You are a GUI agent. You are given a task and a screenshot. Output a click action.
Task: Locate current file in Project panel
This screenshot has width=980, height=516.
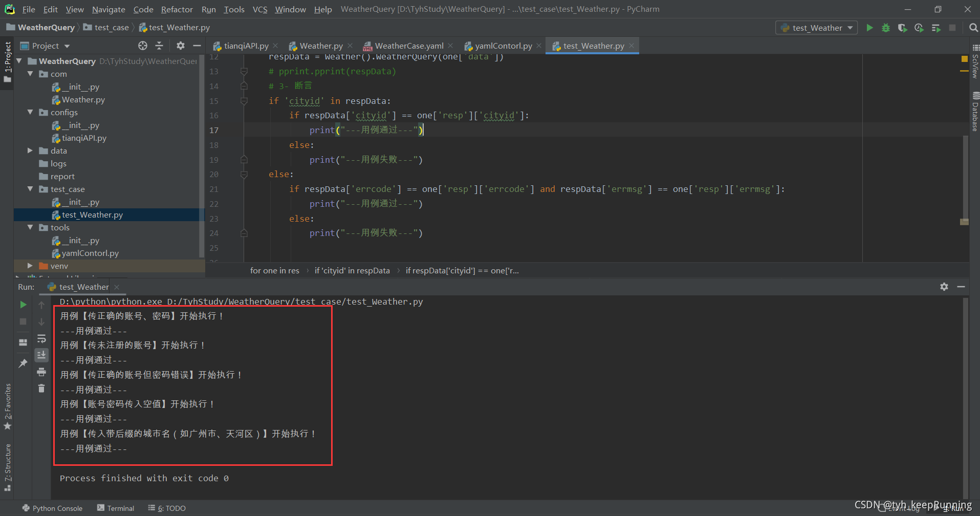pos(143,46)
